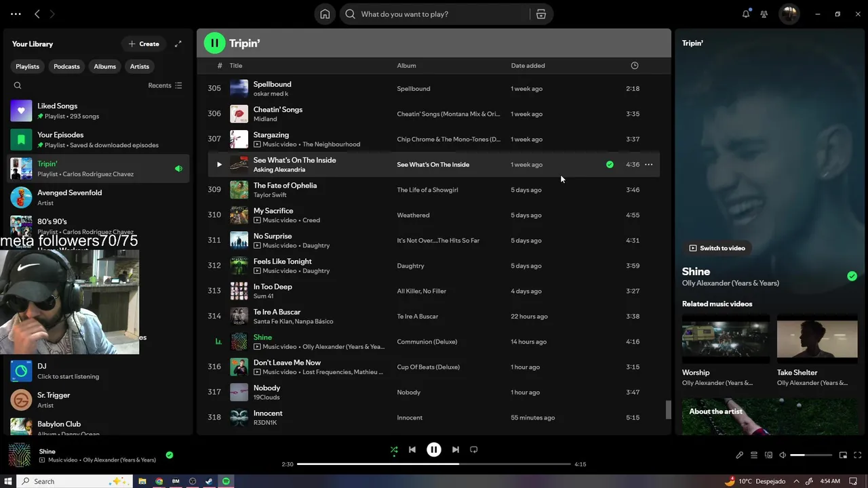
Task: Sort tracks by the Album column
Action: click(406, 66)
